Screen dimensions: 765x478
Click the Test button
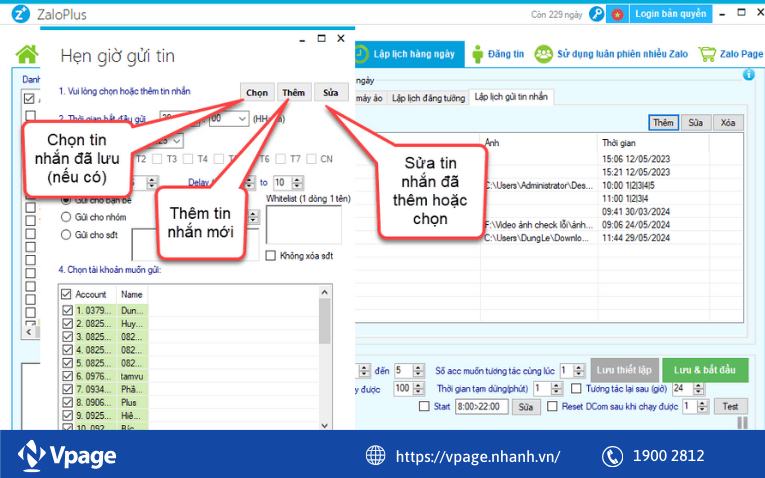click(730, 406)
